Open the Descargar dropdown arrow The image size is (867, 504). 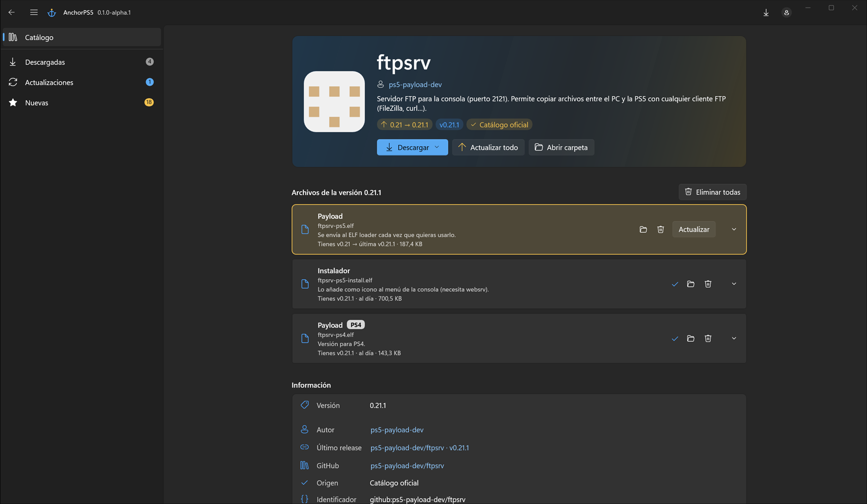coord(437,147)
